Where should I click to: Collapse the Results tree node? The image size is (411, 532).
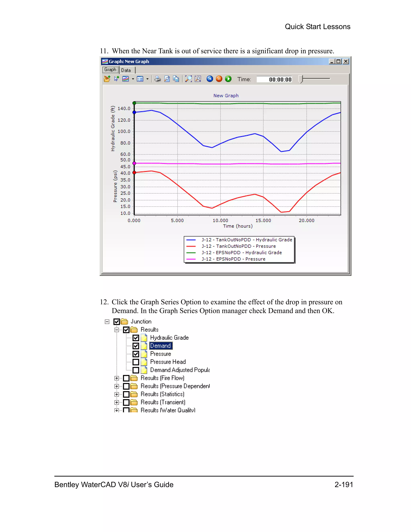(x=117, y=330)
